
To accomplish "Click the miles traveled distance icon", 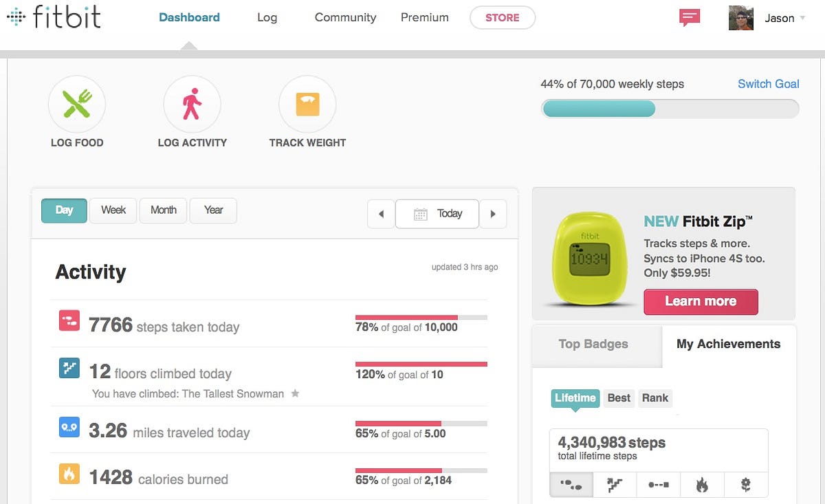I will (69, 427).
